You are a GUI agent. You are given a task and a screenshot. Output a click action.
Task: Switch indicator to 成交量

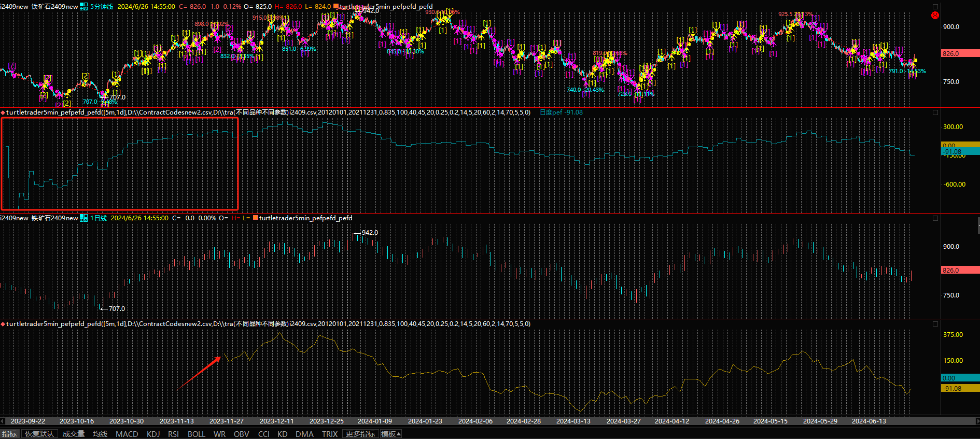click(74, 434)
